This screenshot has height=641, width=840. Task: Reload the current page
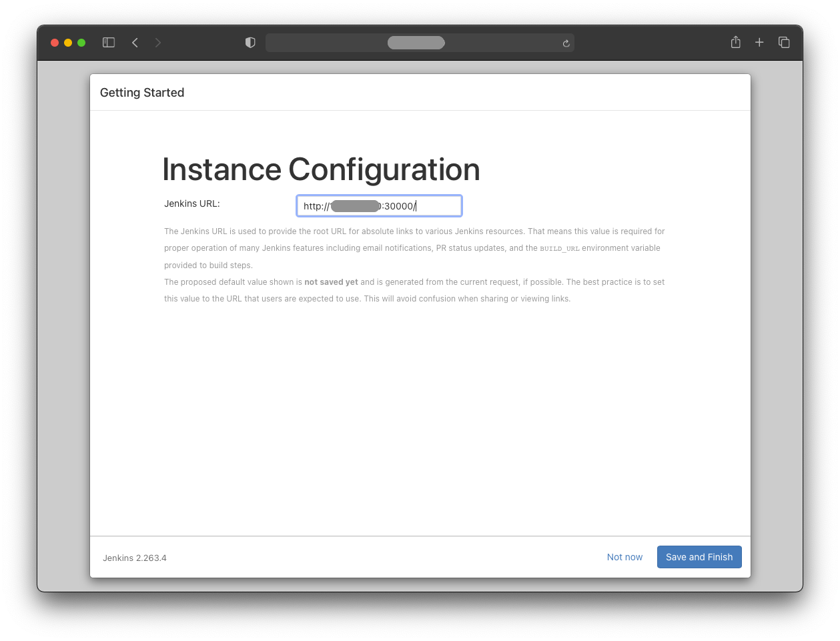coord(566,43)
